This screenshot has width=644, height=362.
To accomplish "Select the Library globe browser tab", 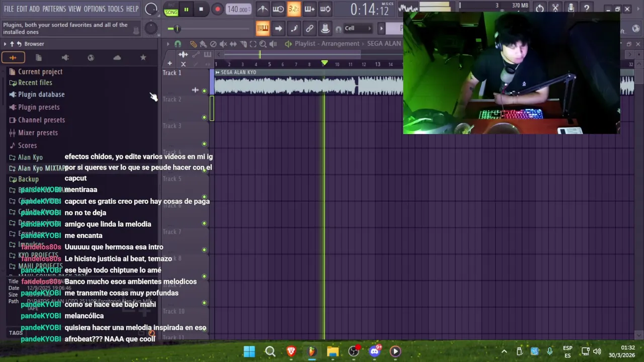I will 91,57.
